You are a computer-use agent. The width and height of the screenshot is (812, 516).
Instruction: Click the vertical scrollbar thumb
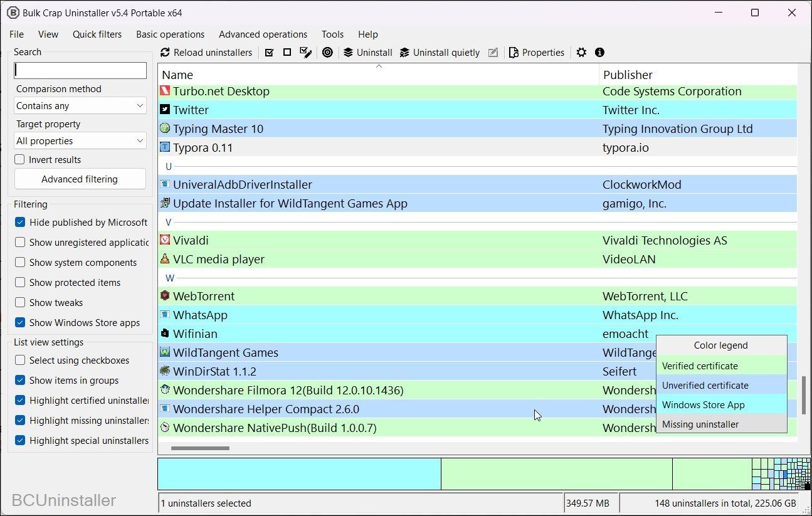click(x=804, y=395)
